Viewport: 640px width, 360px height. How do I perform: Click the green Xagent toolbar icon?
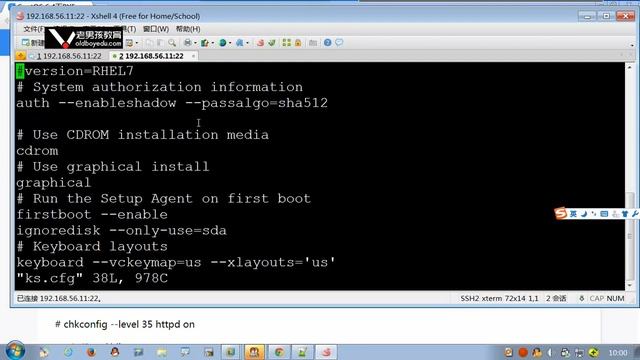point(272,42)
